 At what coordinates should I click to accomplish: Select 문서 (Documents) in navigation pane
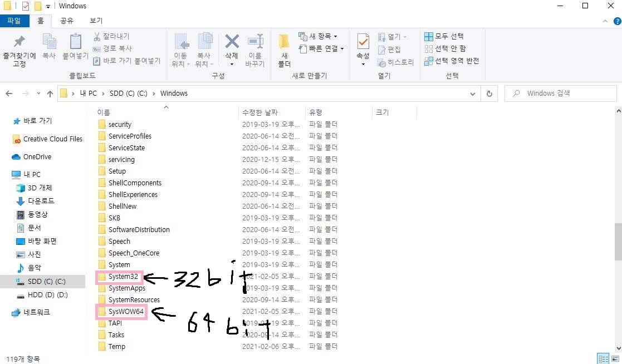[x=34, y=228]
